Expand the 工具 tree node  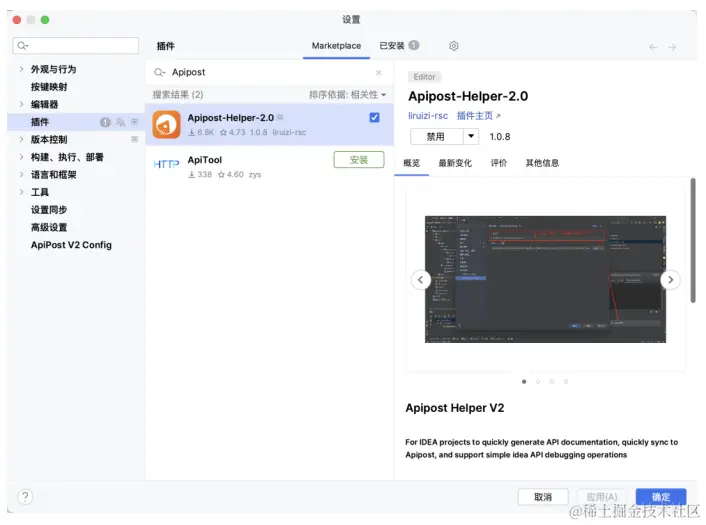point(21,192)
